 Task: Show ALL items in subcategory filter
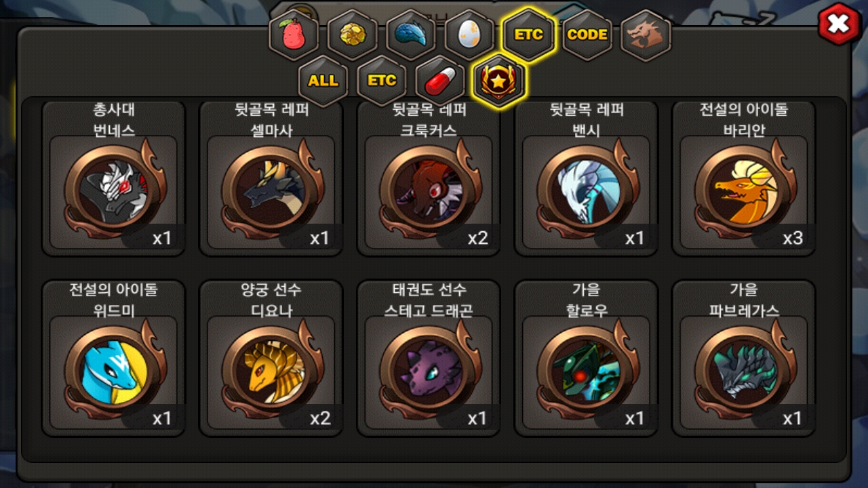pyautogui.click(x=323, y=81)
